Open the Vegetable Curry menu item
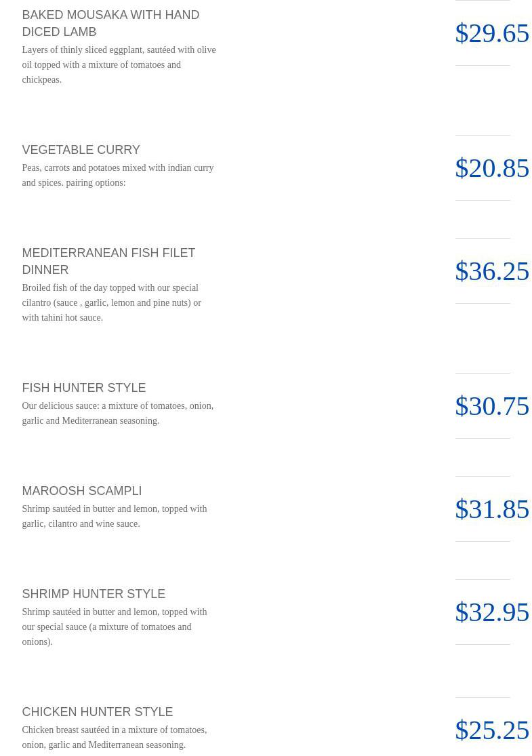532x756 pixels. tap(81, 150)
